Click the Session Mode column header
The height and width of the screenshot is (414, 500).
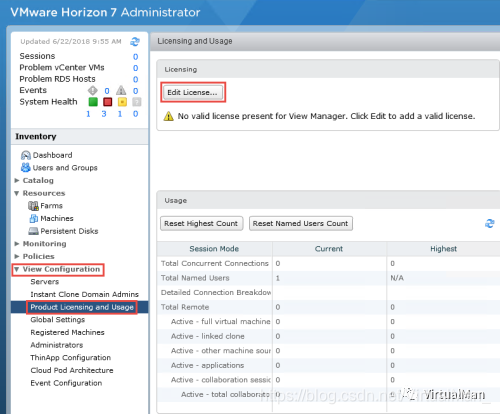[x=214, y=249]
